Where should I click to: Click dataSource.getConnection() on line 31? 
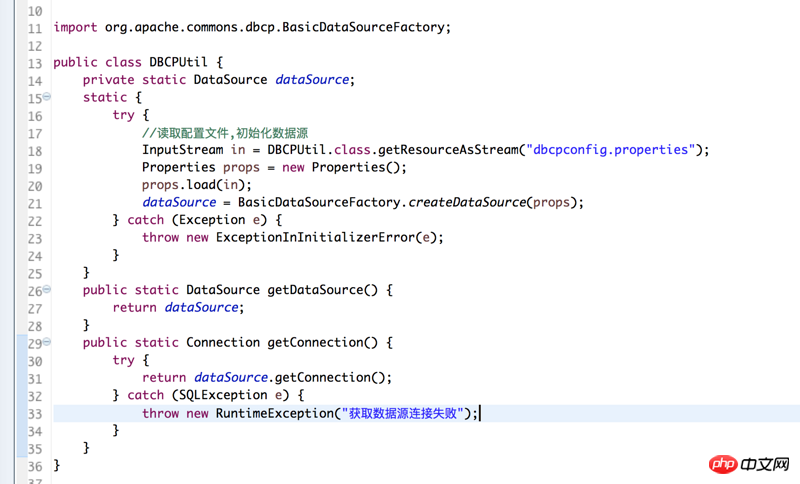291,377
